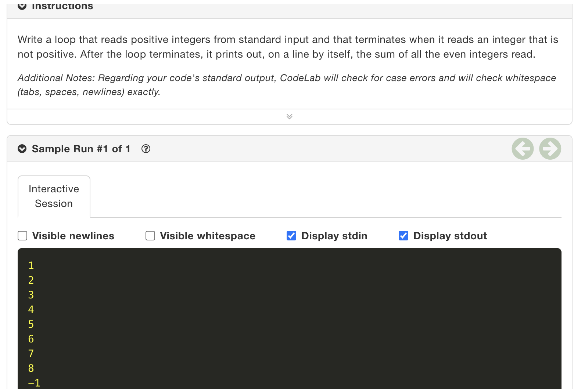Image resolution: width=574 pixels, height=392 pixels.
Task: Click the input value -1 in the console
Action: point(34,383)
